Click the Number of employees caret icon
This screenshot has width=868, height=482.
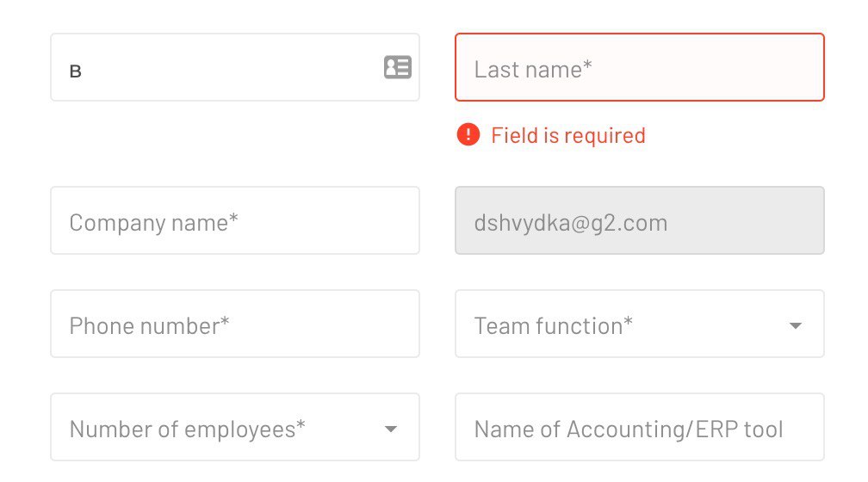[391, 429]
